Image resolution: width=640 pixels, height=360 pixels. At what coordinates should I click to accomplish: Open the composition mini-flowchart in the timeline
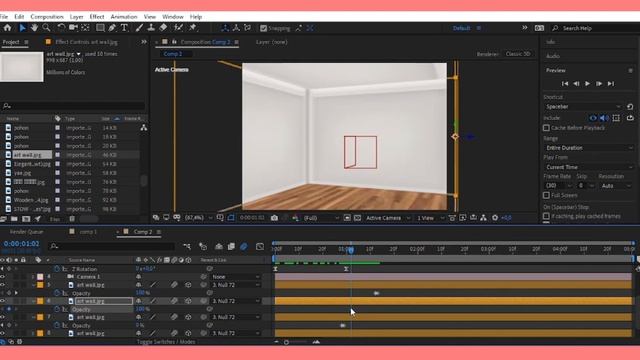pyautogui.click(x=187, y=247)
